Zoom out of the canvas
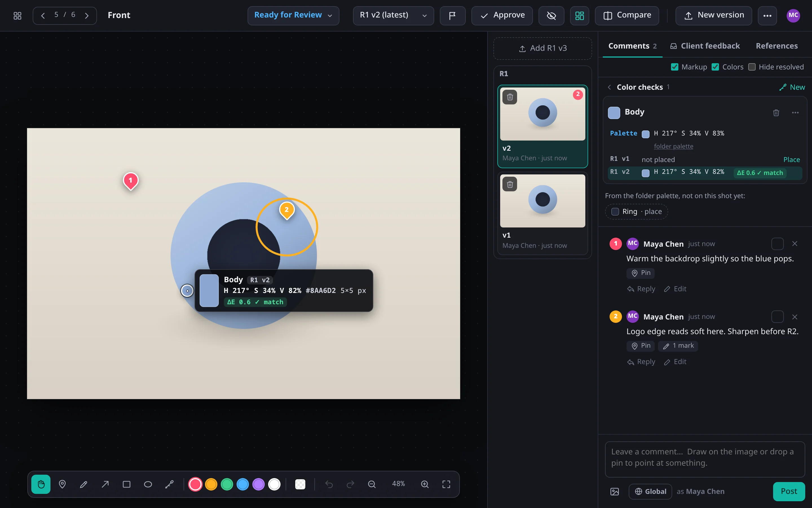812x508 pixels. pyautogui.click(x=372, y=484)
